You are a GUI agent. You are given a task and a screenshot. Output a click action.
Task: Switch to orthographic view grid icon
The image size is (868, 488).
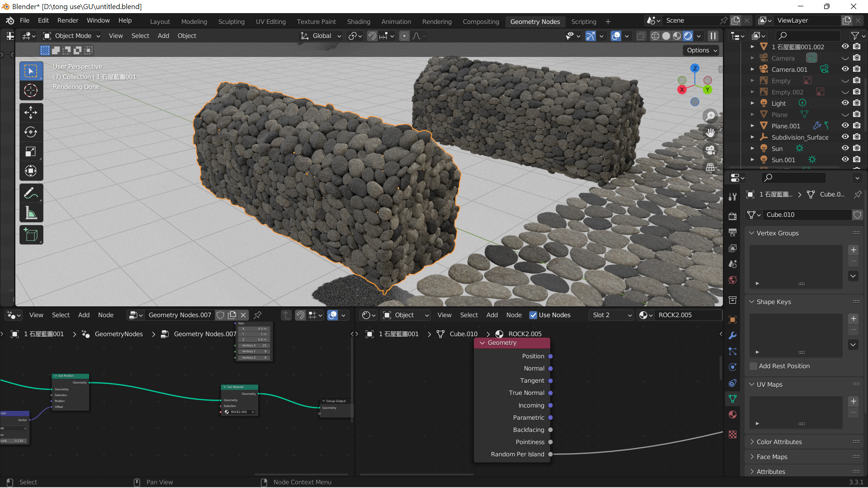pyautogui.click(x=710, y=167)
